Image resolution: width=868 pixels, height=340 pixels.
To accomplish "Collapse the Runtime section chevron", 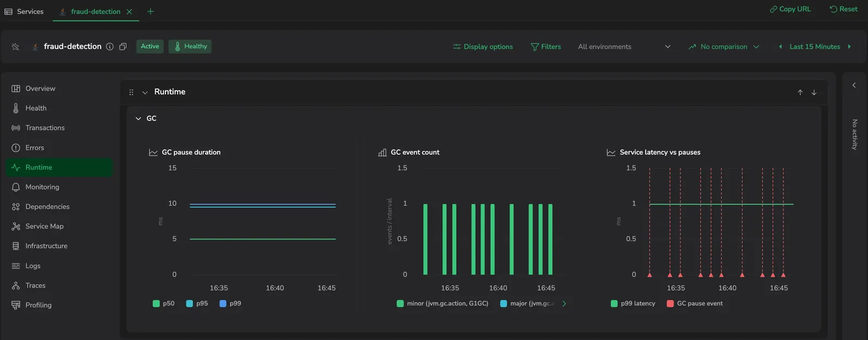I will 145,92.
